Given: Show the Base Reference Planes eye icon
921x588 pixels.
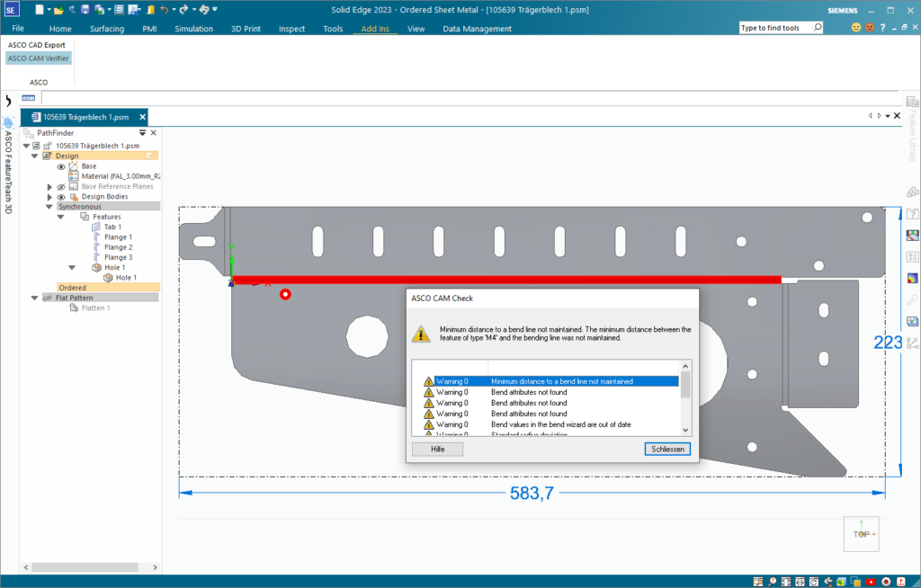Looking at the screenshot, I should (61, 187).
